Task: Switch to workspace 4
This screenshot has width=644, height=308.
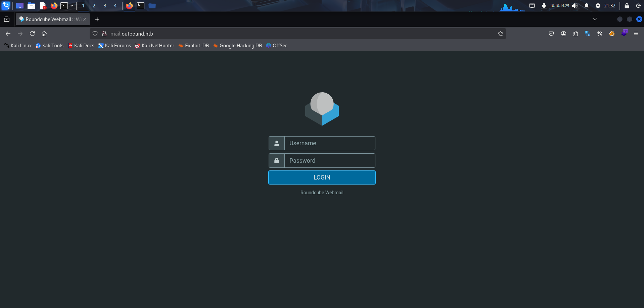Action: click(115, 6)
